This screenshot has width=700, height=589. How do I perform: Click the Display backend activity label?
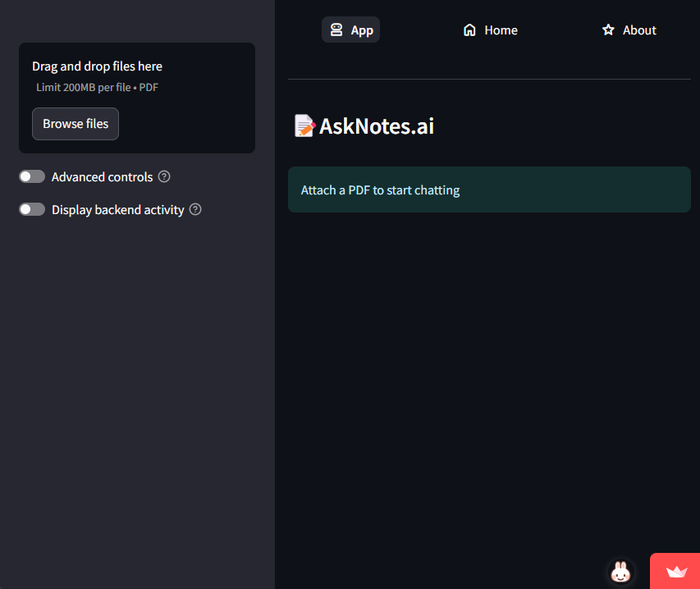pos(117,210)
